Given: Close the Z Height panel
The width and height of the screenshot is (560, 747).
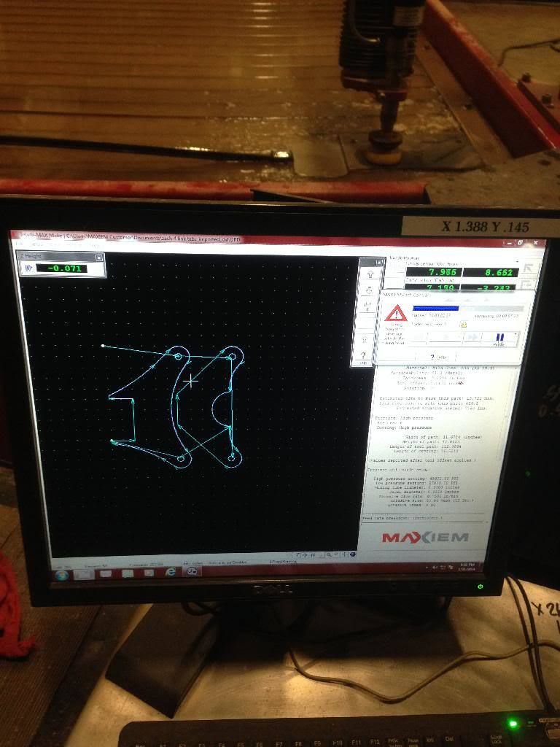Looking at the screenshot, I should click(x=98, y=258).
